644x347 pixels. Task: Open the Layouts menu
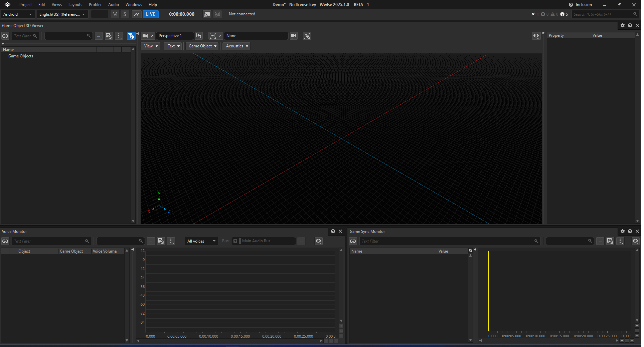[x=75, y=5]
